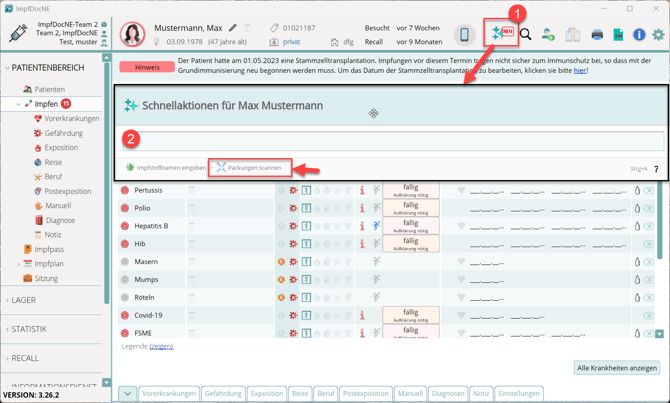Toggle the checkbox in the Pertussis row
670x403 pixels.
coord(192,190)
